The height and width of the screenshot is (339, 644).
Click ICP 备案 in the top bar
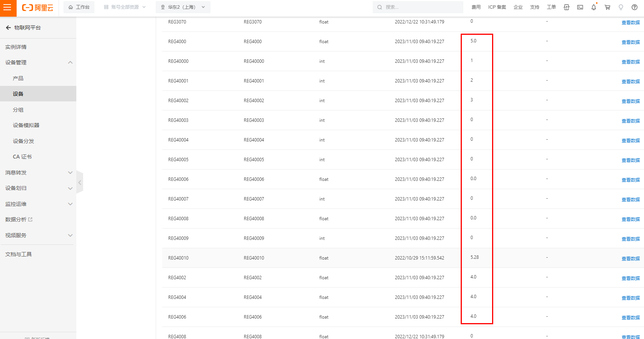click(x=497, y=7)
